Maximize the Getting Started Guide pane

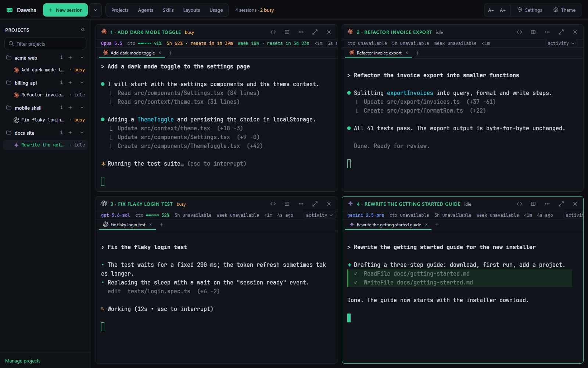561,204
